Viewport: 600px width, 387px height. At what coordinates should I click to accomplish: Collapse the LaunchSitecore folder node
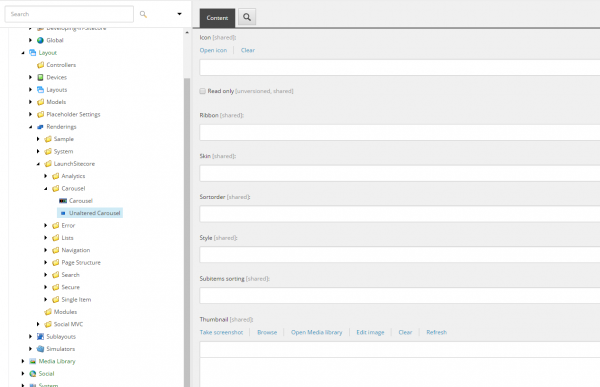[38, 164]
